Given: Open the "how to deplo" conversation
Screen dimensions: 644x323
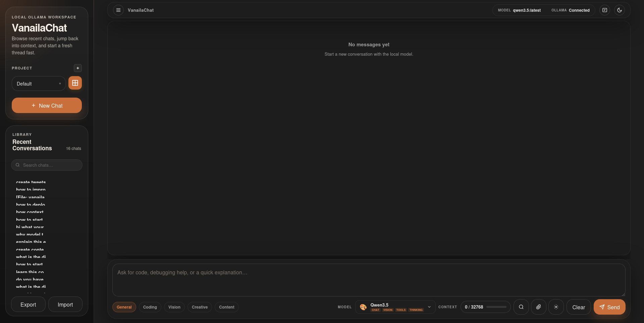Looking at the screenshot, I should point(31,205).
